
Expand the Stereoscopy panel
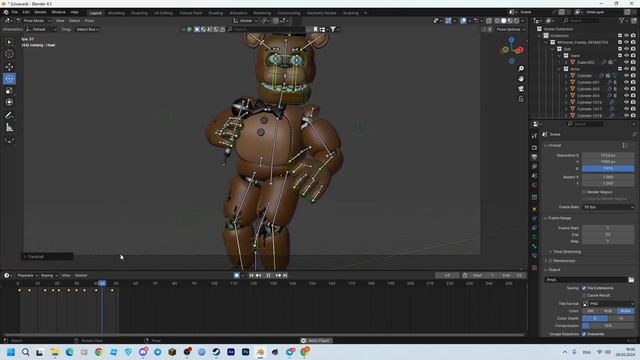coord(561,261)
